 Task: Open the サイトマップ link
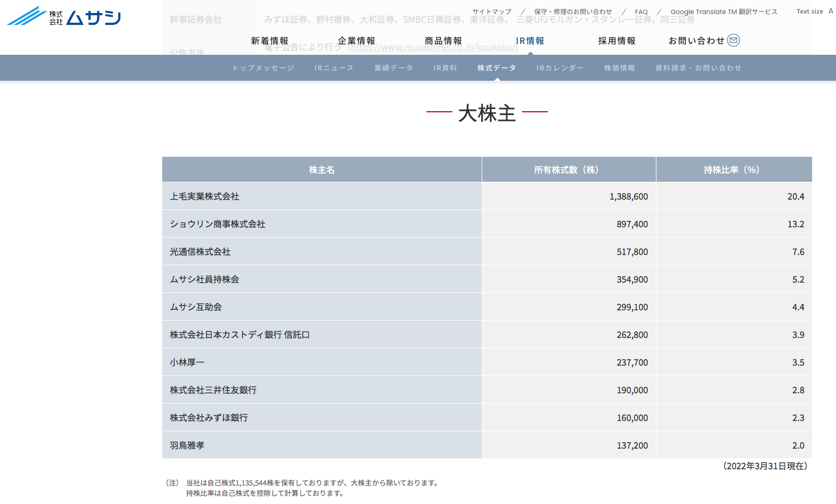(492, 11)
